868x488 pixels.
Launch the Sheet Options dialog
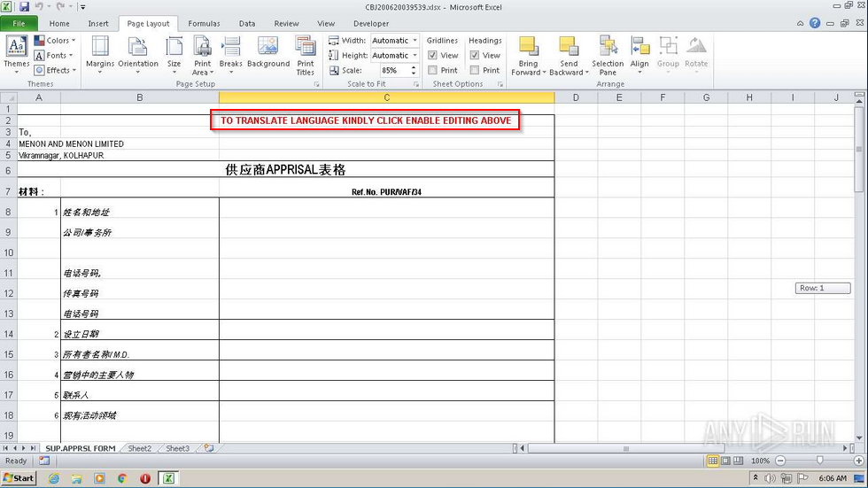pos(500,85)
